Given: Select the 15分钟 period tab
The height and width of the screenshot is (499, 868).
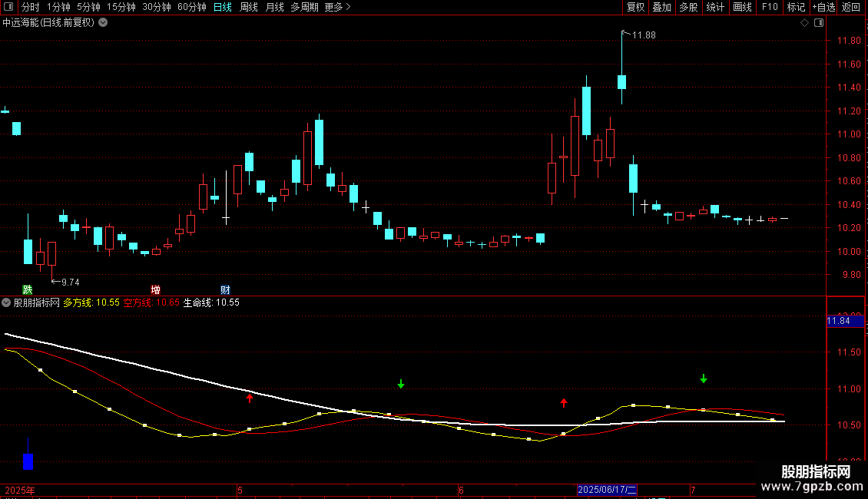Looking at the screenshot, I should click(121, 7).
